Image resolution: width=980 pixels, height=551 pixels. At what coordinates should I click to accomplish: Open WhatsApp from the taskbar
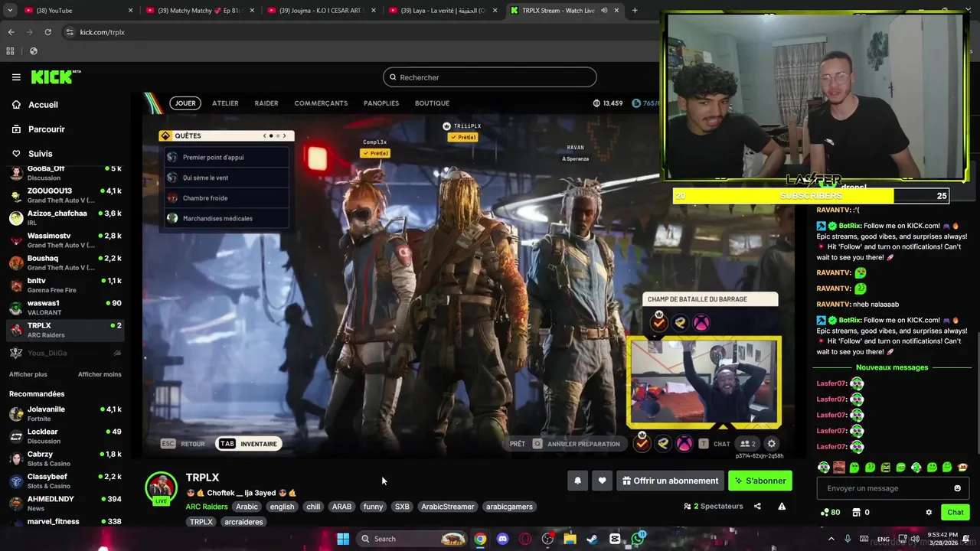638,539
